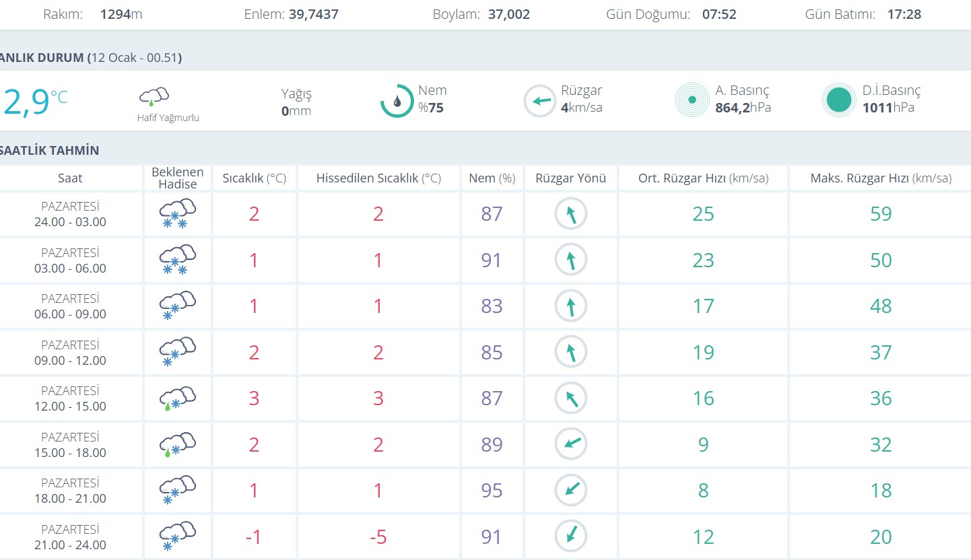Click the Gün Doğumu time 07:52
Image resolution: width=971 pixels, height=560 pixels.
(x=719, y=14)
